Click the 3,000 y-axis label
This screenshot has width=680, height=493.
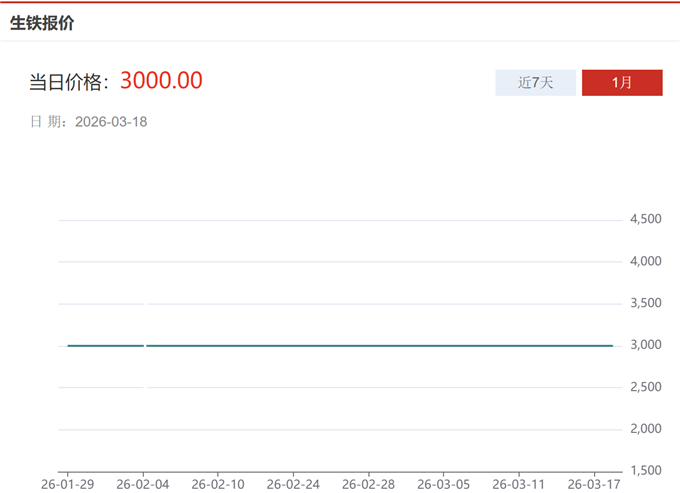pos(644,345)
